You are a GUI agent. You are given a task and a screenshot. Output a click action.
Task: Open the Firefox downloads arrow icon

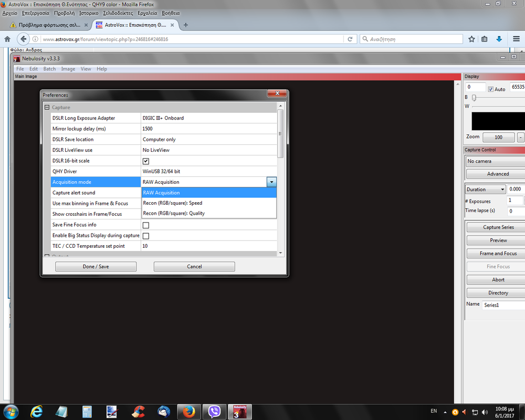click(x=499, y=39)
